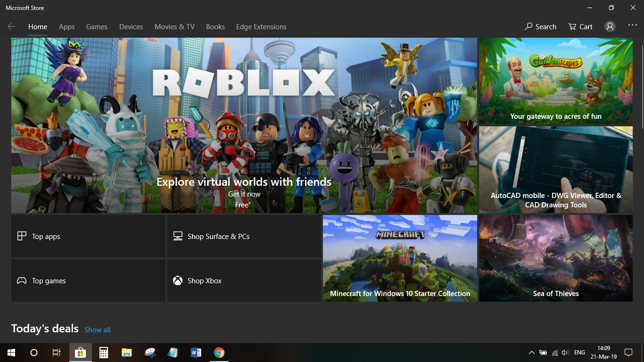Select the Edge Extensions tab
The width and height of the screenshot is (644, 362).
click(261, 27)
